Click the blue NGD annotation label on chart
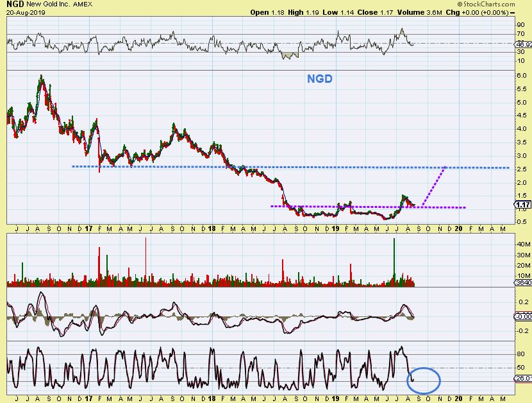The image size is (532, 403). pos(320,79)
